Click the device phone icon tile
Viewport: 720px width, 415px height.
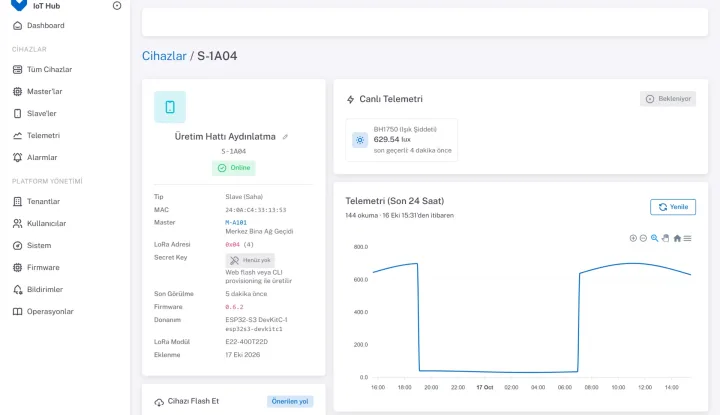[x=170, y=107]
